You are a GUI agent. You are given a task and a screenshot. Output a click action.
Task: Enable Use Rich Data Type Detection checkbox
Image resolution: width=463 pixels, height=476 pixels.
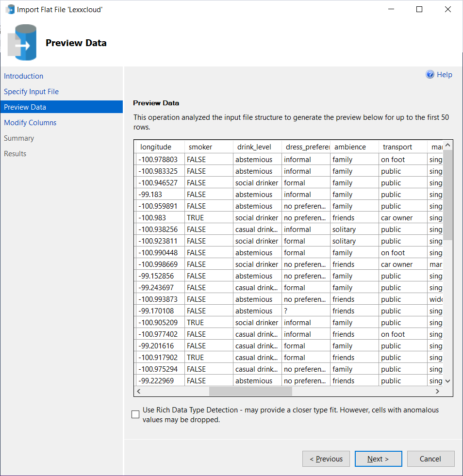point(135,414)
